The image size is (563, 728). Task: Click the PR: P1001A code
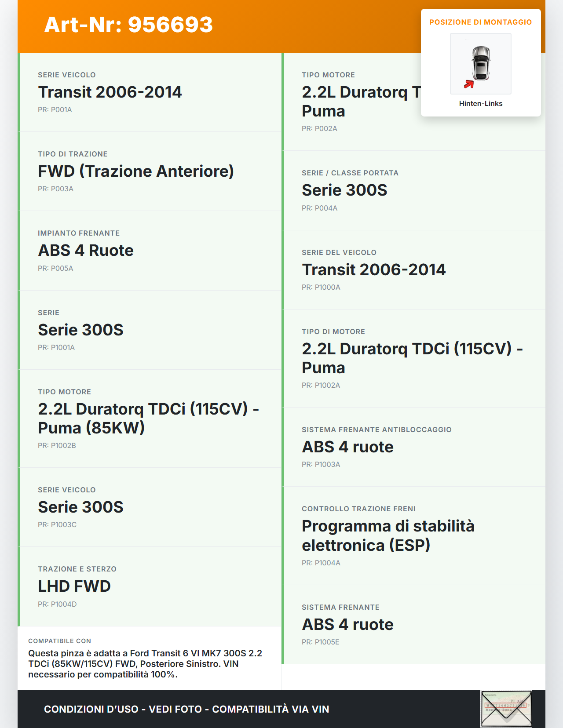pos(56,347)
